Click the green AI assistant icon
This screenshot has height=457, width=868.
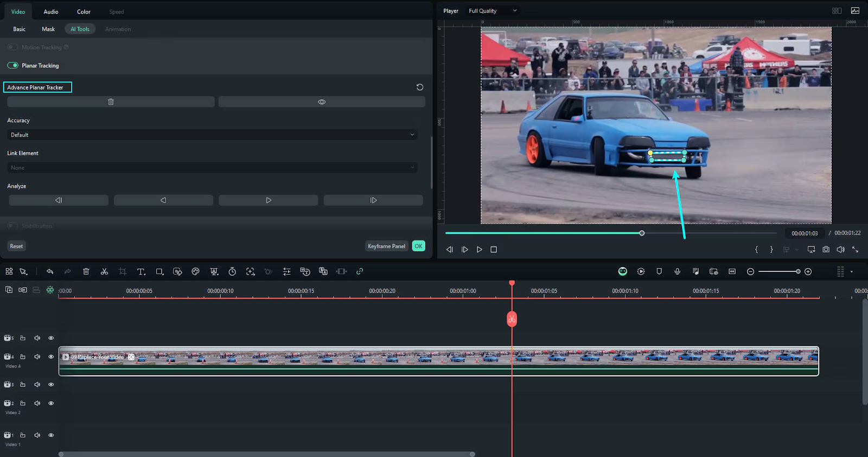coord(623,271)
